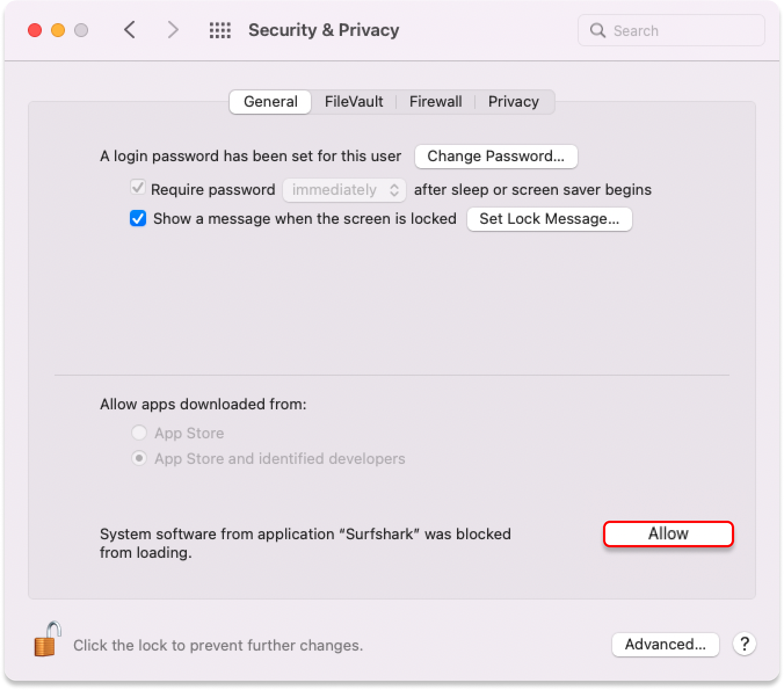Click the padlock to prevent changes
The height and width of the screenshot is (690, 784).
tap(47, 640)
